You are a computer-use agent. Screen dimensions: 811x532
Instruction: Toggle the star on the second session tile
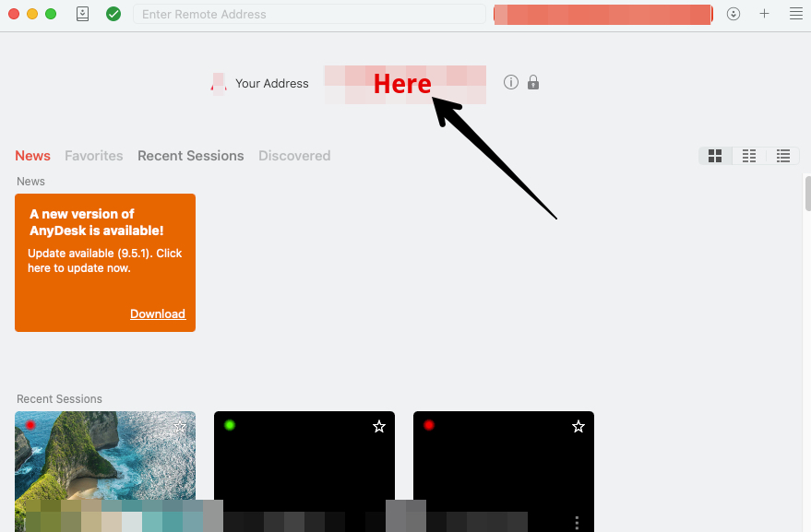pos(378,426)
